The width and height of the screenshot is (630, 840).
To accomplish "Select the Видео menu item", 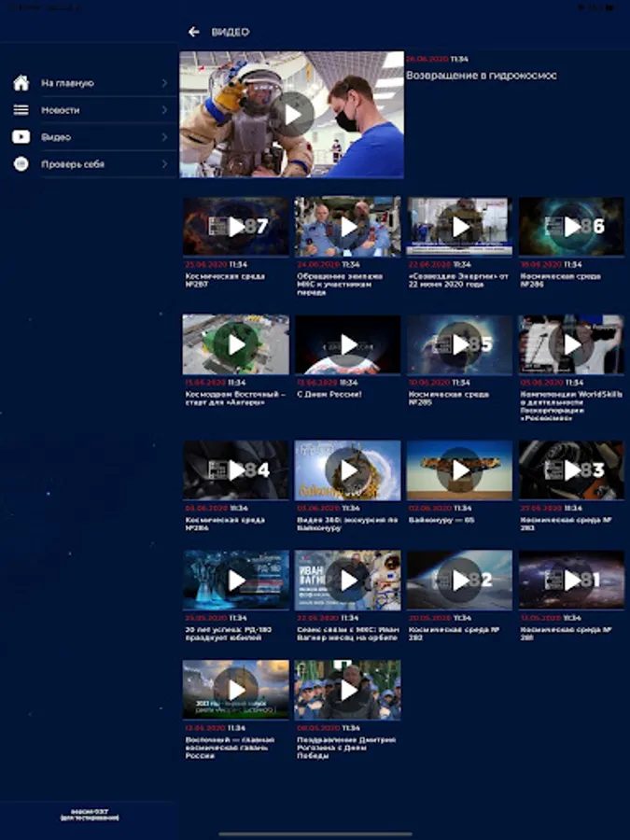I will click(x=89, y=137).
